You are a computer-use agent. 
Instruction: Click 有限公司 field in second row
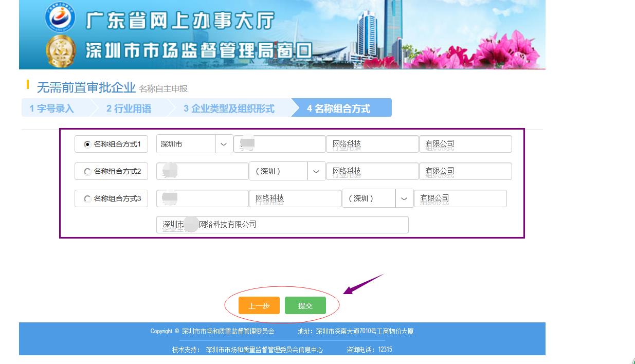pos(465,172)
